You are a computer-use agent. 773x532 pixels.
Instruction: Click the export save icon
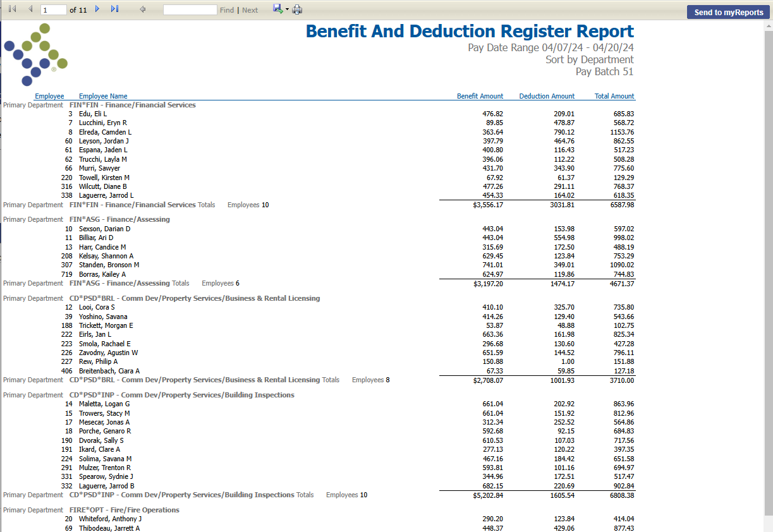pyautogui.click(x=277, y=9)
